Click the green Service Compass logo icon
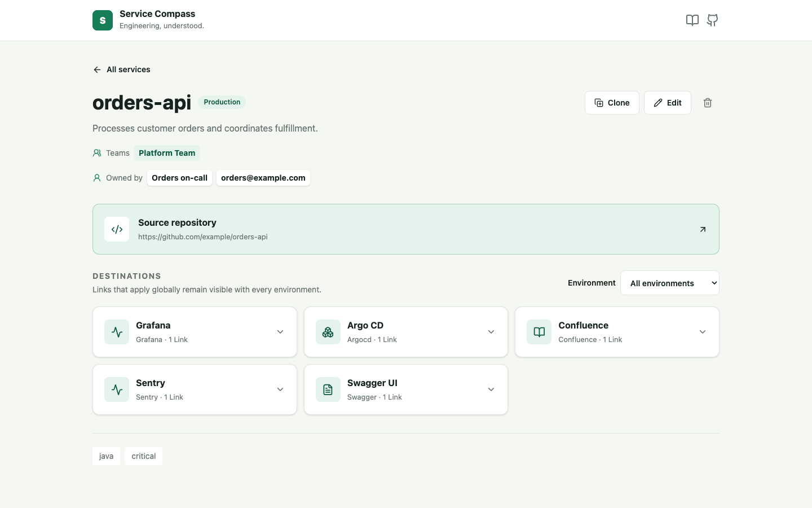The height and width of the screenshot is (508, 812). pyautogui.click(x=103, y=20)
